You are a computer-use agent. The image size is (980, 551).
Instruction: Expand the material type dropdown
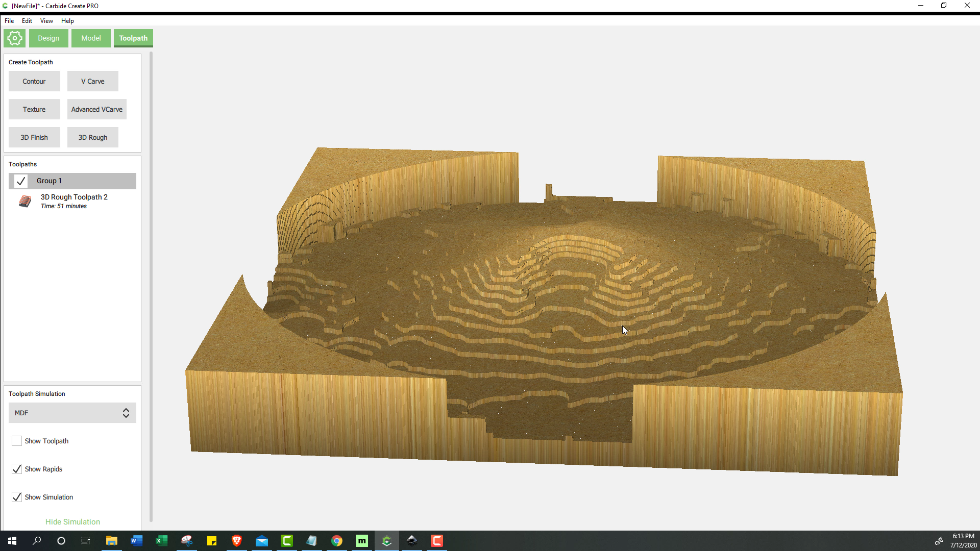click(x=125, y=413)
